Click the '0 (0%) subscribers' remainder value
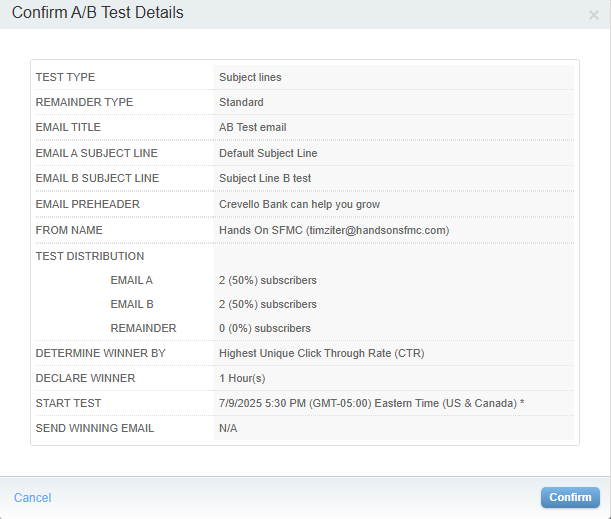611x519 pixels. click(264, 328)
